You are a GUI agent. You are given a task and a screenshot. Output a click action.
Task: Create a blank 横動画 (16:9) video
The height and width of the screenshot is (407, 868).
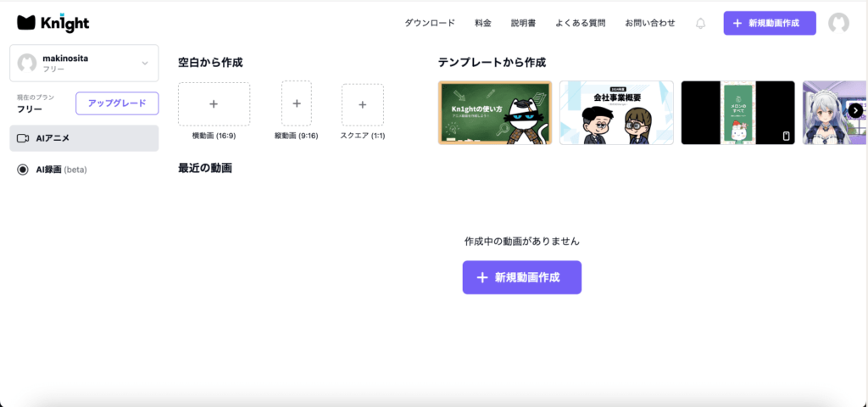point(214,104)
